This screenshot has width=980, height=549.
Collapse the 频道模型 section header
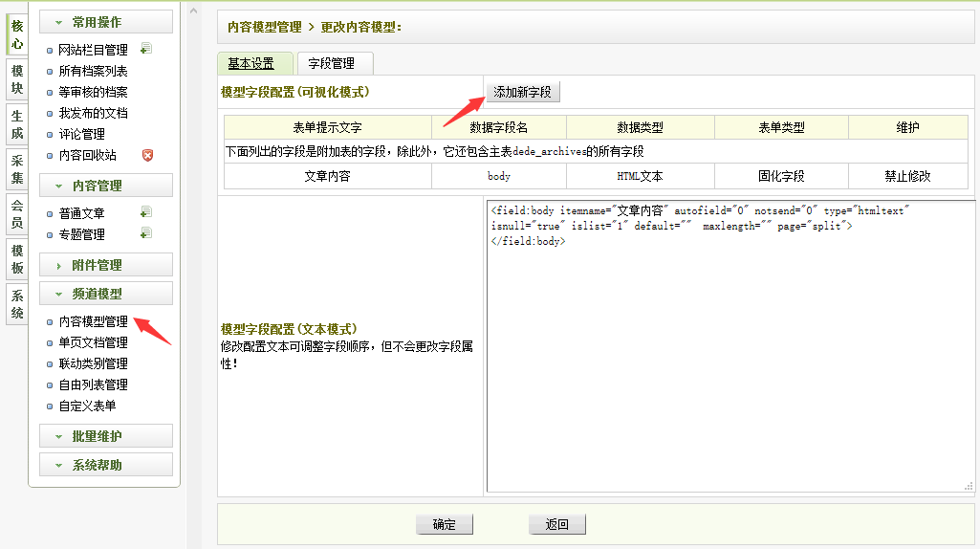(106, 294)
